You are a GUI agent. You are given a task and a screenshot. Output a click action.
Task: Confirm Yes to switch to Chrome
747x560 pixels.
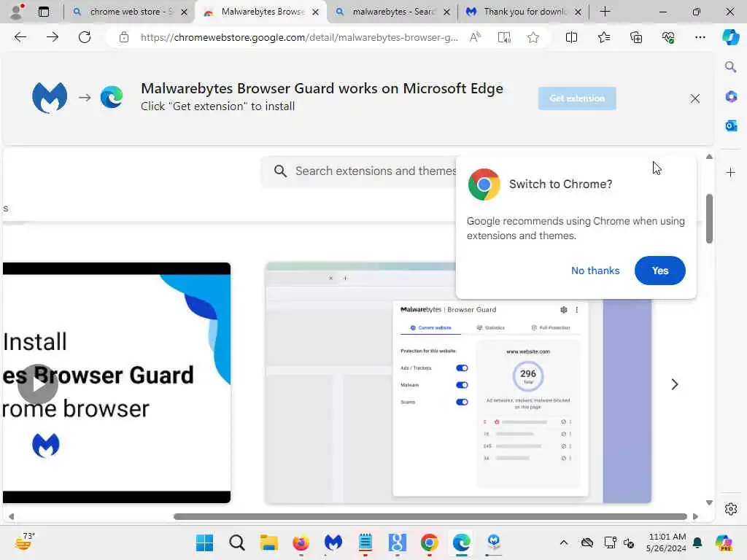pos(659,271)
